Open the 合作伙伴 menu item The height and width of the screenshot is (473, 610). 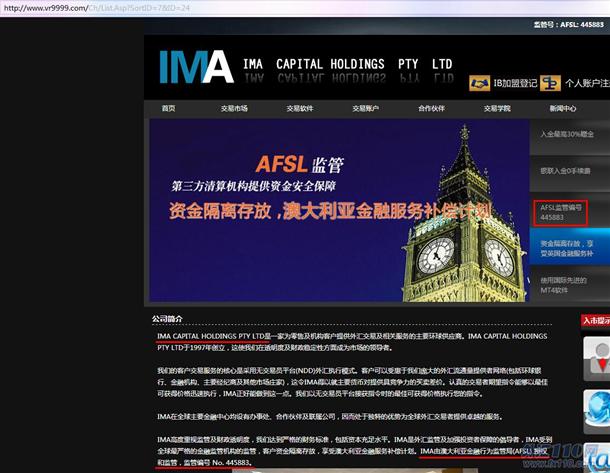point(431,109)
